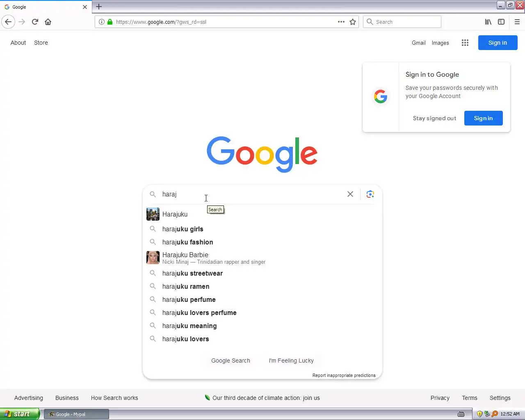Screen dimensions: 525x420
Task: Choose Stay signed out
Action: pyautogui.click(x=434, y=118)
